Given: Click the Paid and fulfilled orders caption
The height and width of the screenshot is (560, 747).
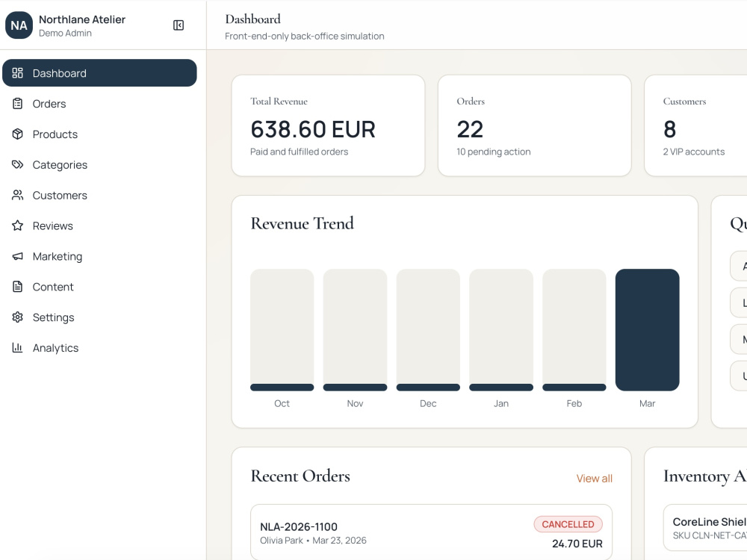Looking at the screenshot, I should pos(300,152).
